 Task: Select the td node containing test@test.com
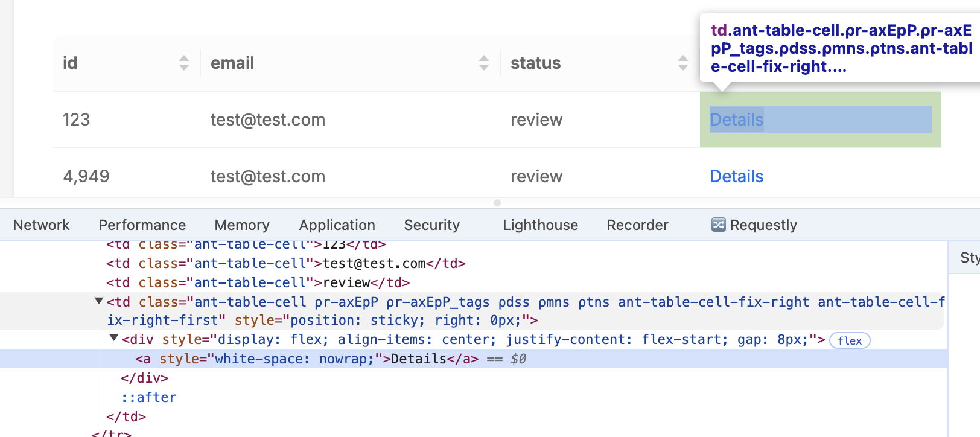(x=285, y=264)
